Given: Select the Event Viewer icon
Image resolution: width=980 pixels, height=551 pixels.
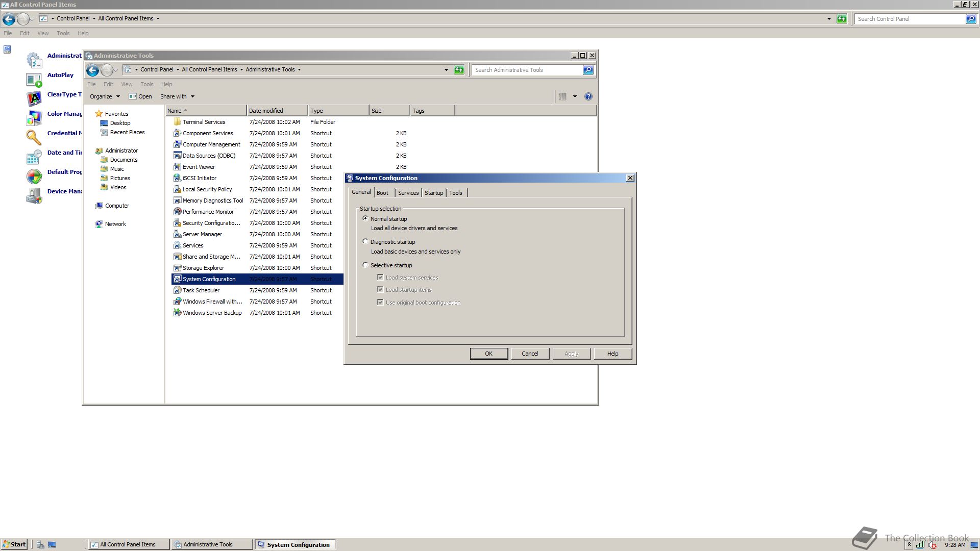Looking at the screenshot, I should [x=177, y=167].
